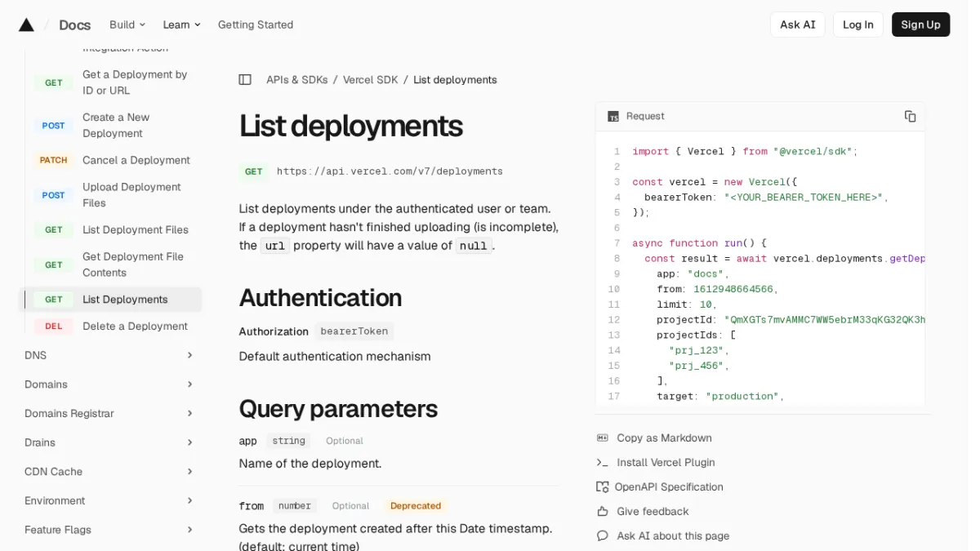
Task: Expand the Feature Flags section
Action: tap(109, 530)
